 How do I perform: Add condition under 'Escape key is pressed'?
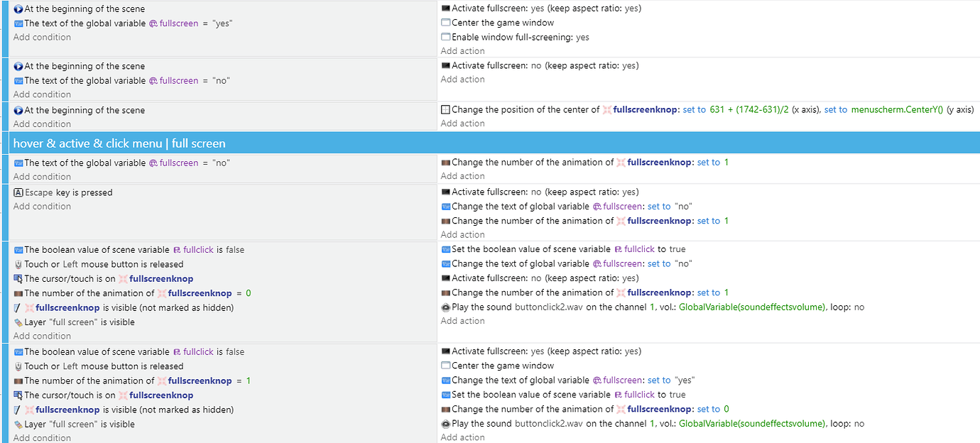click(42, 207)
